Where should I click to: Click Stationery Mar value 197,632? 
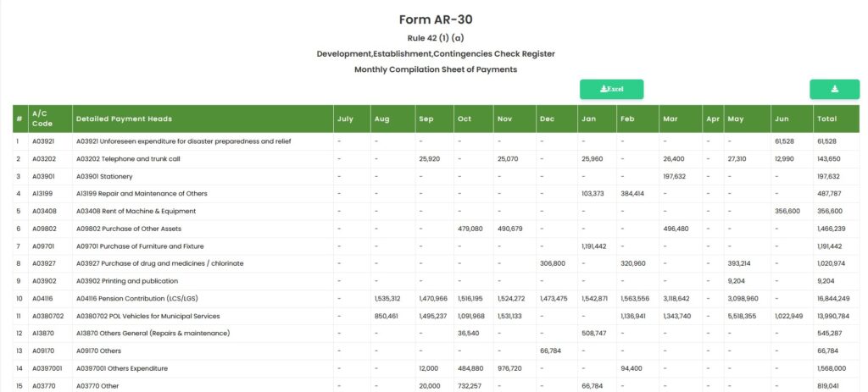click(x=674, y=176)
